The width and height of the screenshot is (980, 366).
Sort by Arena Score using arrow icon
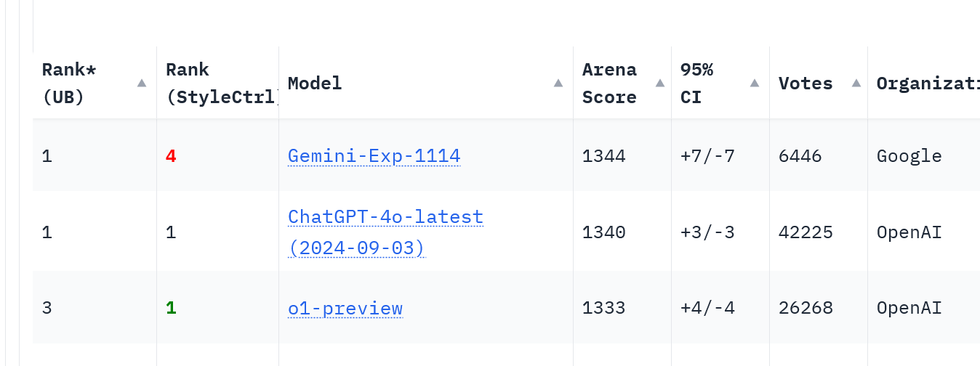660,84
